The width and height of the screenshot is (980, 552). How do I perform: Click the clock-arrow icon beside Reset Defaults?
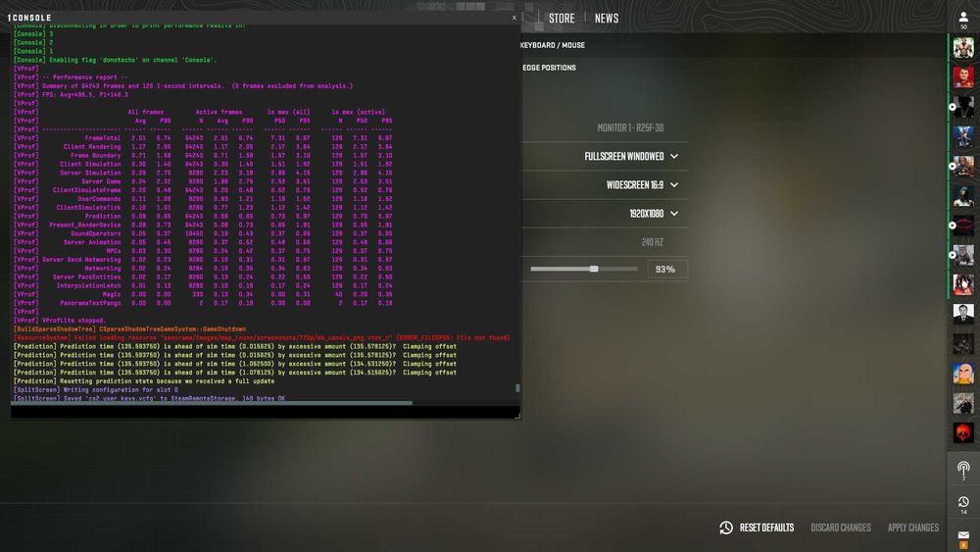(725, 527)
